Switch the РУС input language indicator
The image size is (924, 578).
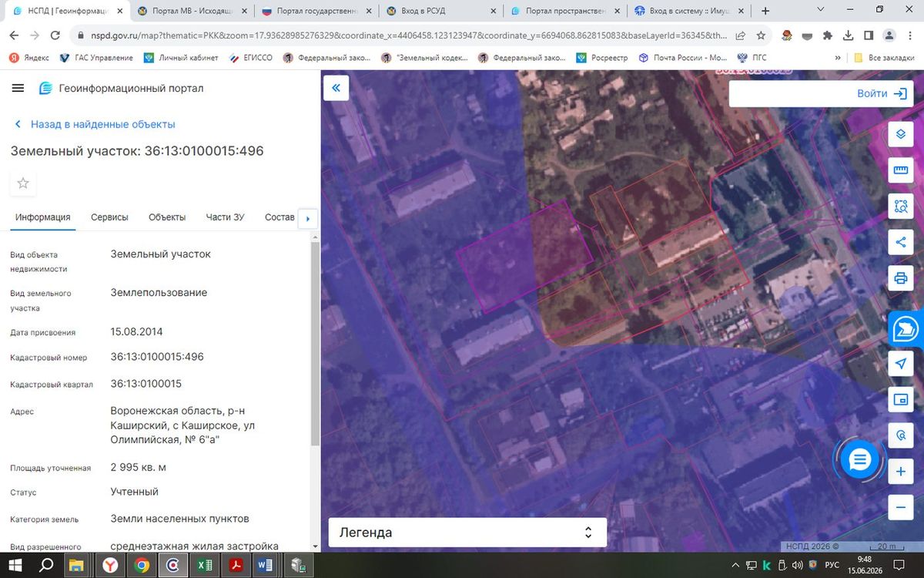(832, 565)
